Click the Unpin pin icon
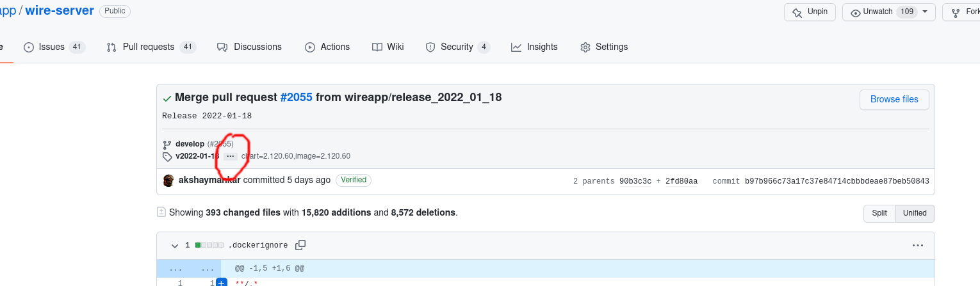Screen dimensions: 980x286 pos(797,12)
